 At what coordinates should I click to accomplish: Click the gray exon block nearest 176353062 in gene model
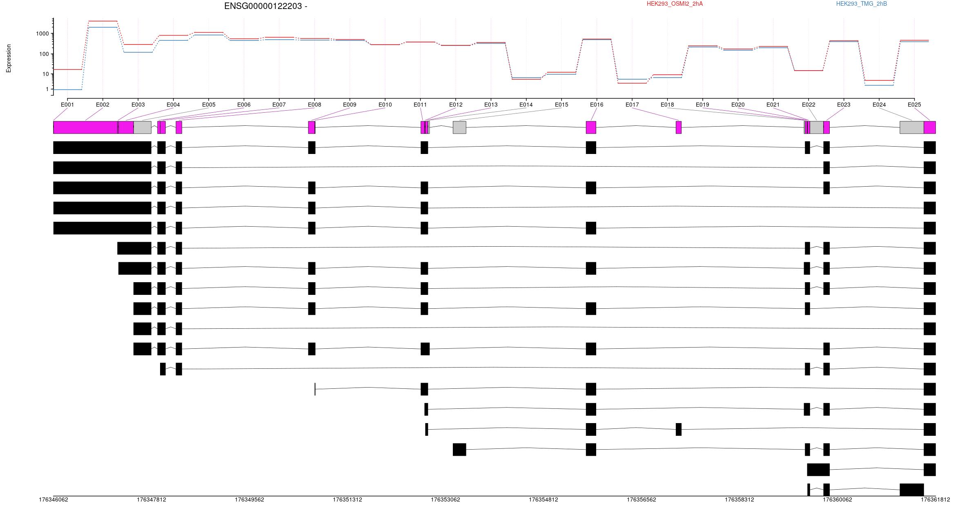pos(459,127)
